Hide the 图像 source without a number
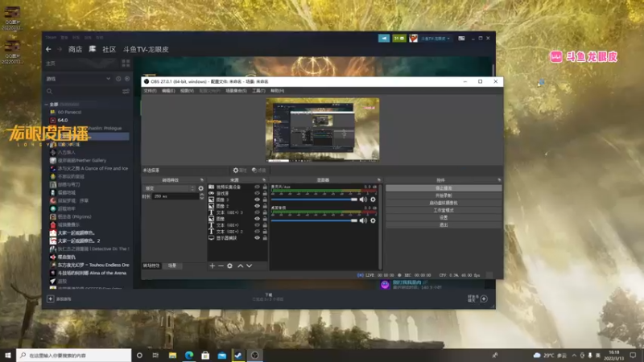Screen dimensions: 644x362 pos(257,219)
